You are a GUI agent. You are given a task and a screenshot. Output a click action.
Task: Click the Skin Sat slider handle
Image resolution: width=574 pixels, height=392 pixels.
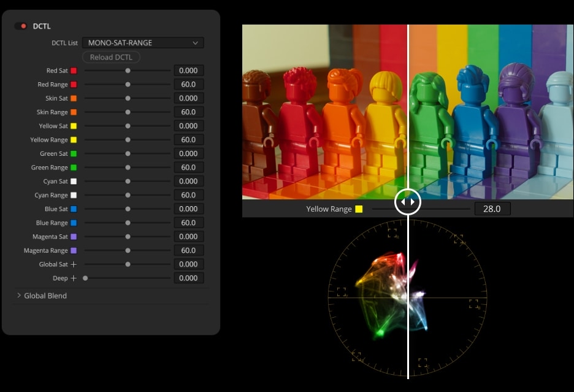point(128,98)
